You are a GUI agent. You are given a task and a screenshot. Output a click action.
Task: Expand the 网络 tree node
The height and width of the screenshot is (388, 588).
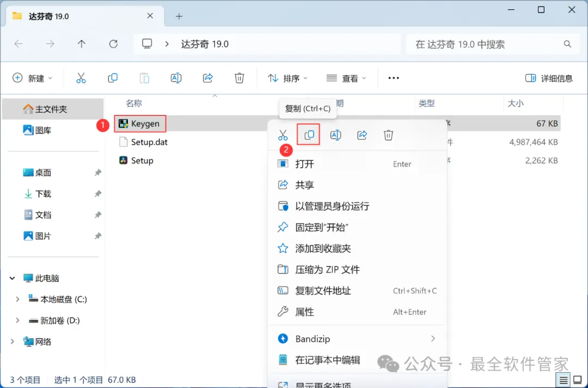(x=13, y=342)
